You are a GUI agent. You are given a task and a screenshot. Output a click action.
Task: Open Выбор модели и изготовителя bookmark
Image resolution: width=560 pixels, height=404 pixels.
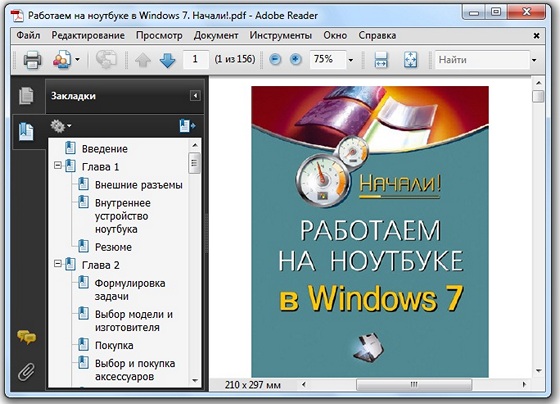click(134, 321)
